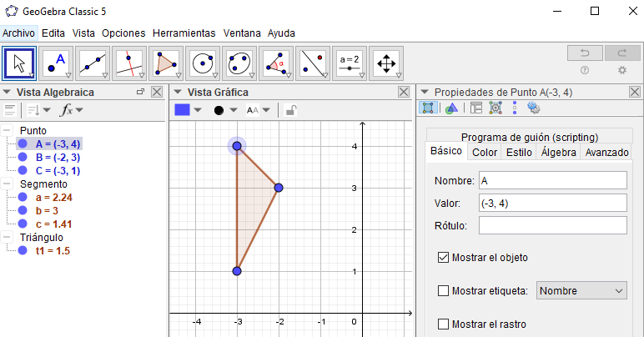Screen dimensions: 644x337
Task: Select the Line through two points tool
Action: point(93,63)
